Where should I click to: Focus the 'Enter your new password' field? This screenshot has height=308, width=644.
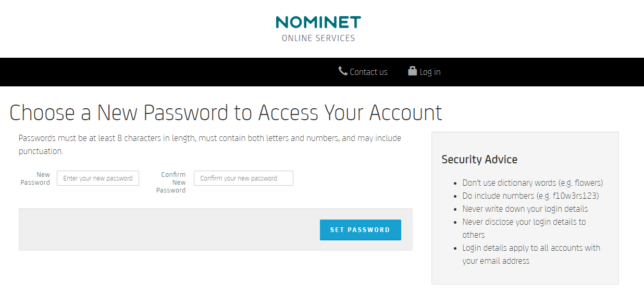click(x=98, y=178)
